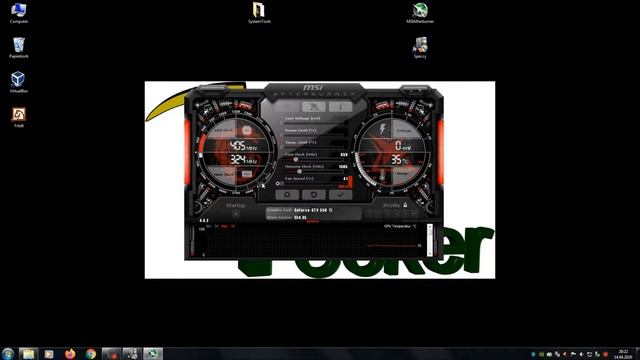This screenshot has width=640, height=360.
Task: Click the 324 MHz memory clock readout
Action: click(243, 160)
